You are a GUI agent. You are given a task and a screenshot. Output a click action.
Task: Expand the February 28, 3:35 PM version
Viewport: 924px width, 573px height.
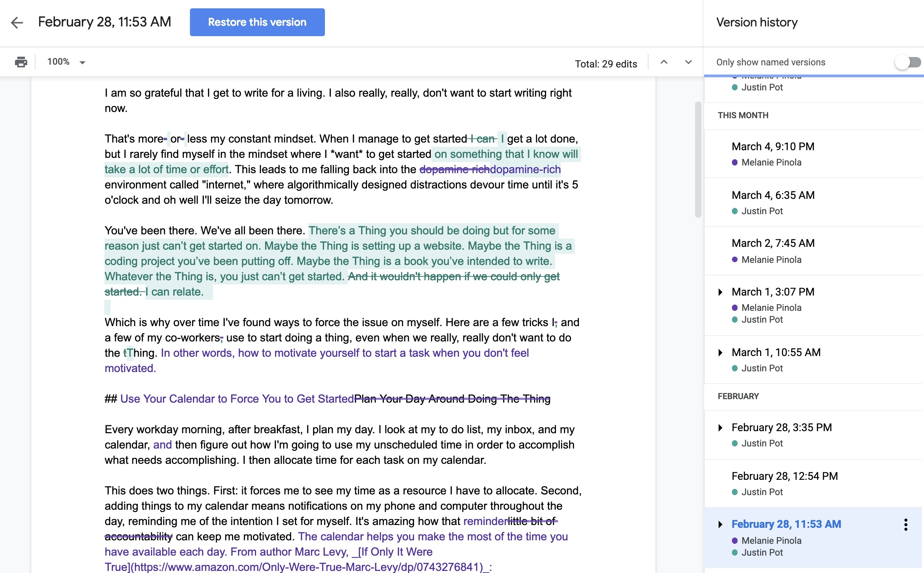click(720, 427)
